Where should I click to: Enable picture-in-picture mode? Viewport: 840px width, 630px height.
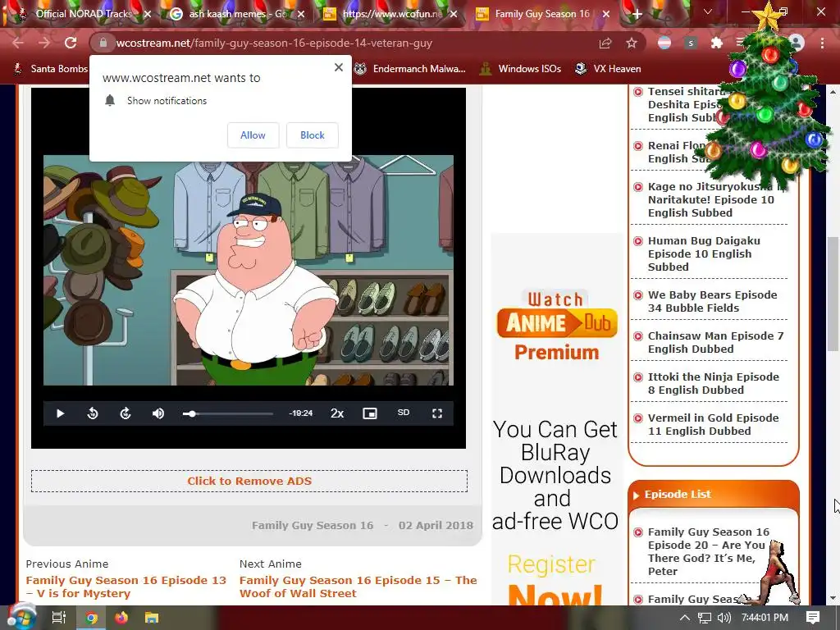[x=370, y=413]
